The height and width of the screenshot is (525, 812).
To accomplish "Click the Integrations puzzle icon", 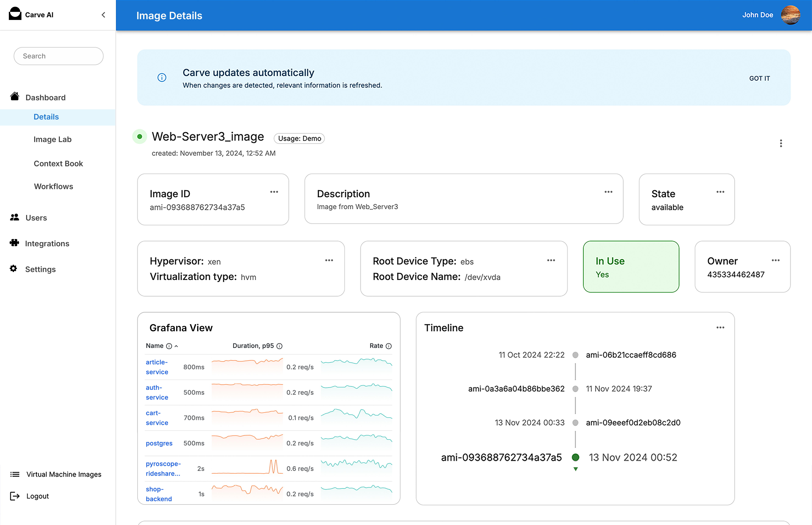I will point(14,243).
